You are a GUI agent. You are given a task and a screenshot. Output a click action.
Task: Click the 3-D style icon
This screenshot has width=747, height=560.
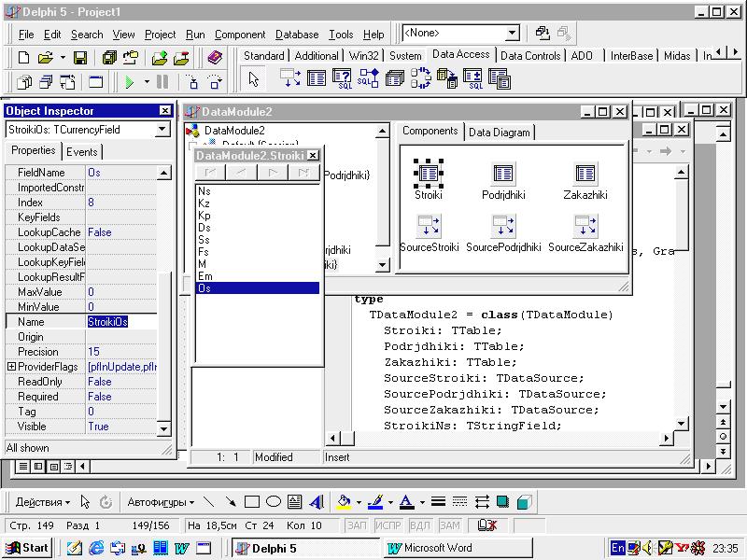coord(524,502)
